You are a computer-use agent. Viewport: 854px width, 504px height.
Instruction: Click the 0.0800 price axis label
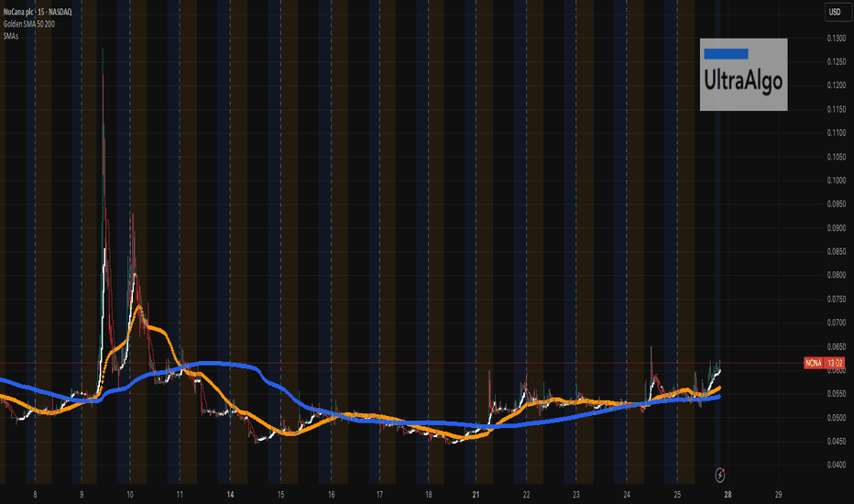(836, 275)
